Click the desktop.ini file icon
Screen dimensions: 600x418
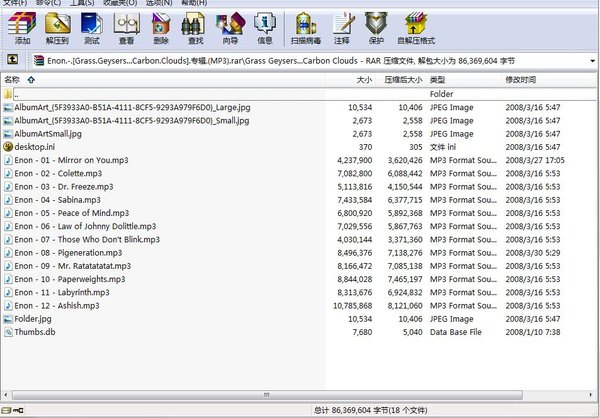pyautogui.click(x=8, y=147)
